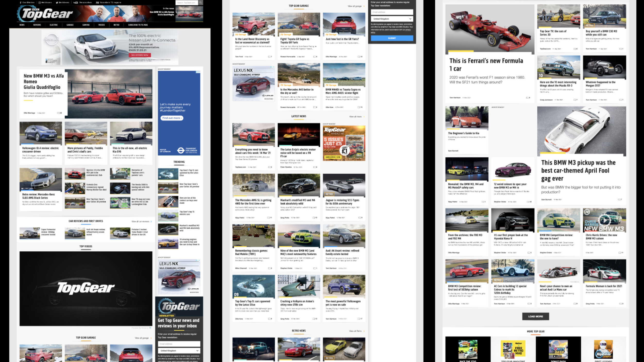Viewport: 644px width, 362px height.
Task: Open the Garage menu item
Action: (x=70, y=25)
